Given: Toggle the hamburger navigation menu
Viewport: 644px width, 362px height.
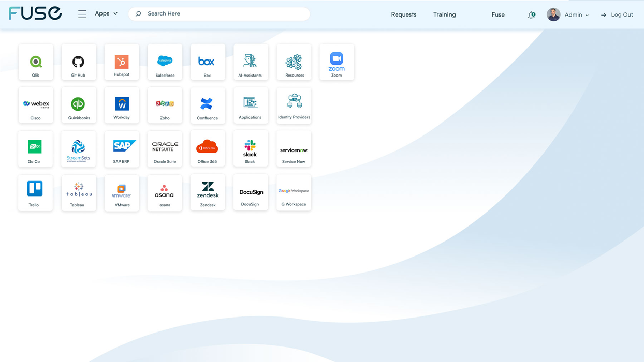Looking at the screenshot, I should 82,14.
